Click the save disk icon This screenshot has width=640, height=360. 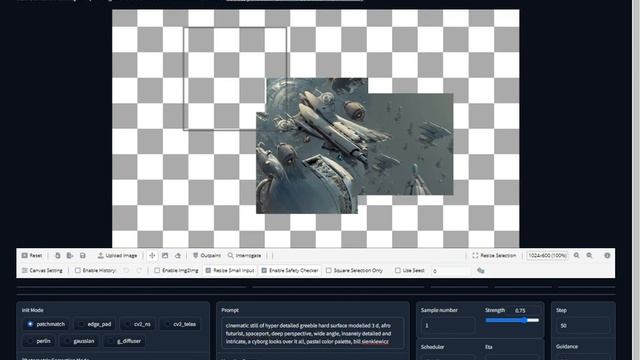coord(82,256)
